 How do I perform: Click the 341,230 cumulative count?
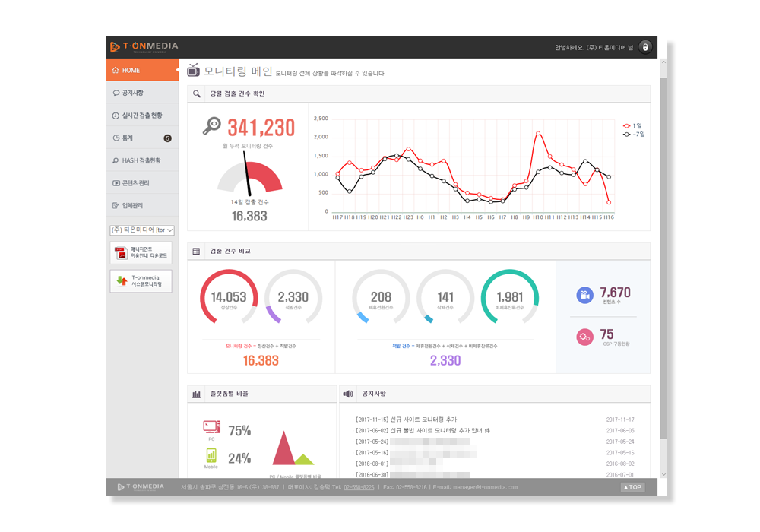[261, 128]
